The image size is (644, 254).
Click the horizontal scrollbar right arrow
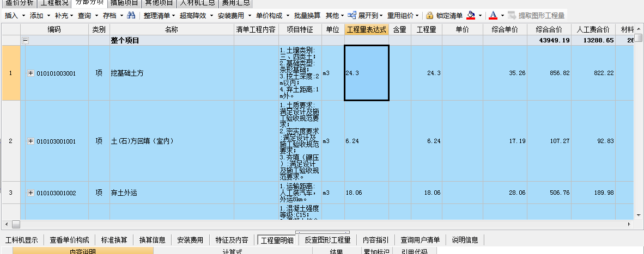629,224
